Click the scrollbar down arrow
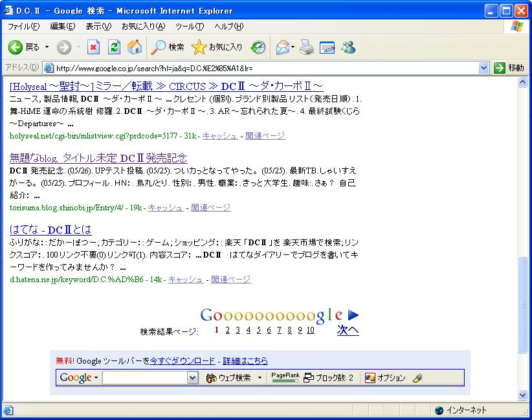 coord(523,395)
